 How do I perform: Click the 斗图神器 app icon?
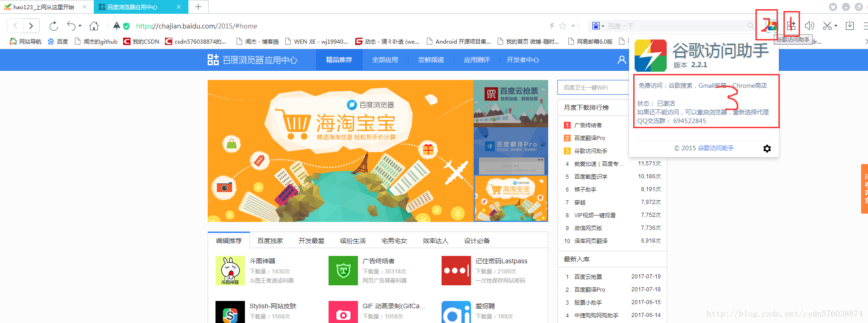(x=230, y=271)
